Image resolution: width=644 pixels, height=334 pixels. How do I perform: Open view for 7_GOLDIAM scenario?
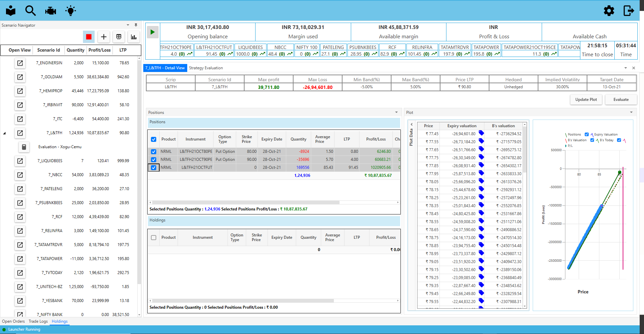point(20,77)
